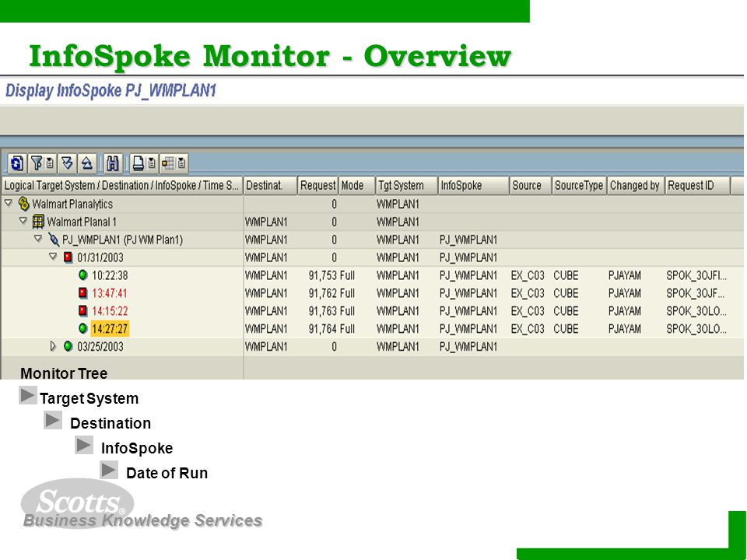Select the 14:15:22 run entry
The height and width of the screenshot is (560, 747).
point(110,311)
